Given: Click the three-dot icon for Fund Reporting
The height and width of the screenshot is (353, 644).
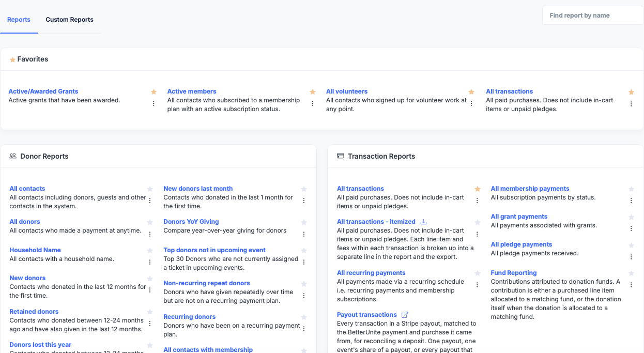Looking at the screenshot, I should (631, 285).
